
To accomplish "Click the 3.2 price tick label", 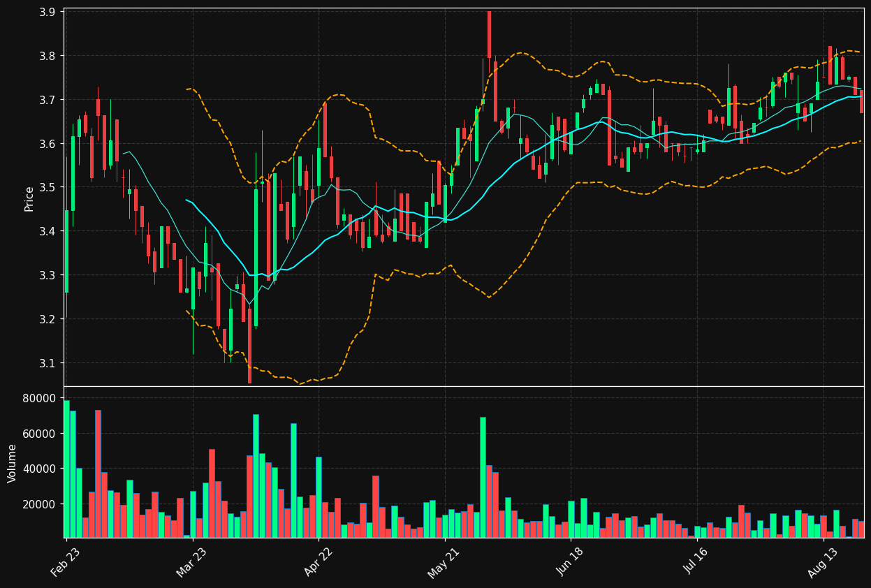I will coord(49,319).
